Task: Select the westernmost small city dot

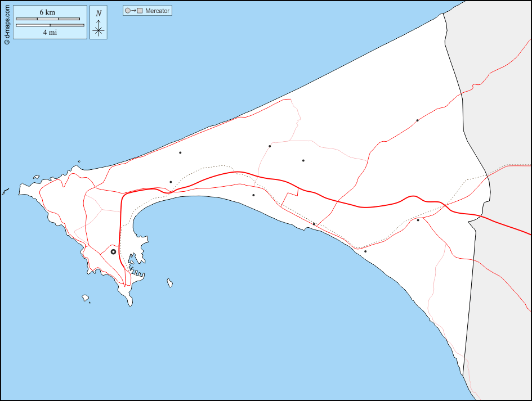Action: pyautogui.click(x=171, y=182)
